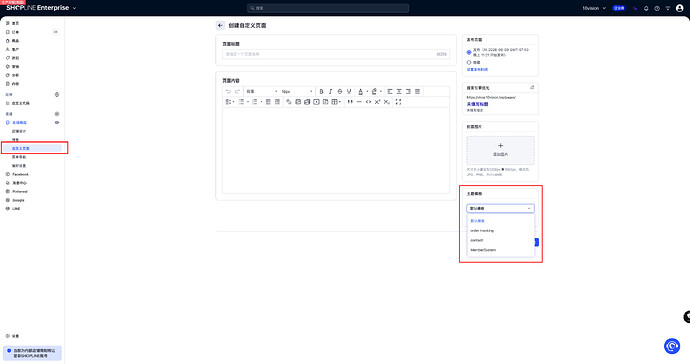Open the line height dropdown in toolbar
This screenshot has width=690, height=364.
coord(230,102)
